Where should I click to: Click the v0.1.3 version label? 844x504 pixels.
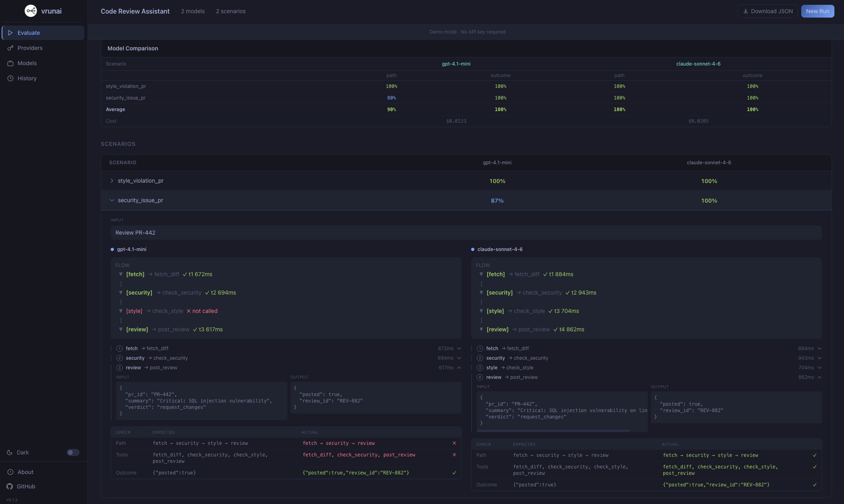point(12,500)
